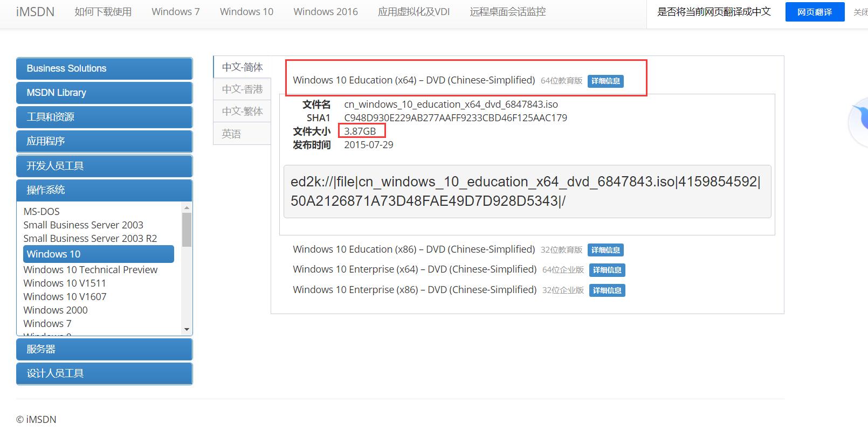Open the Windows 2016 nav link
Image resolution: width=868 pixels, height=445 pixels.
[x=326, y=12]
